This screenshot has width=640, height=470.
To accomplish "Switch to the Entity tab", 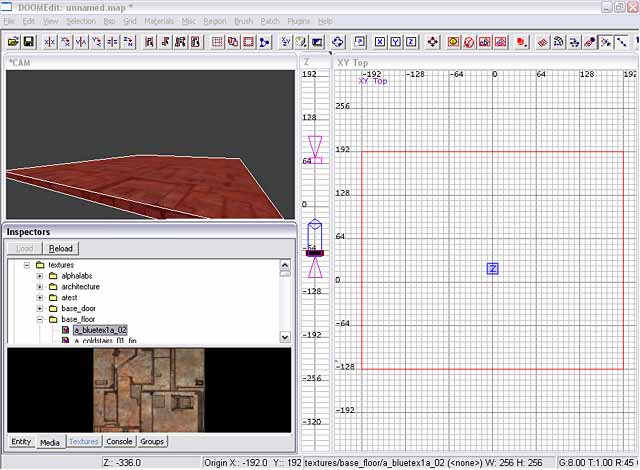I will click(20, 441).
